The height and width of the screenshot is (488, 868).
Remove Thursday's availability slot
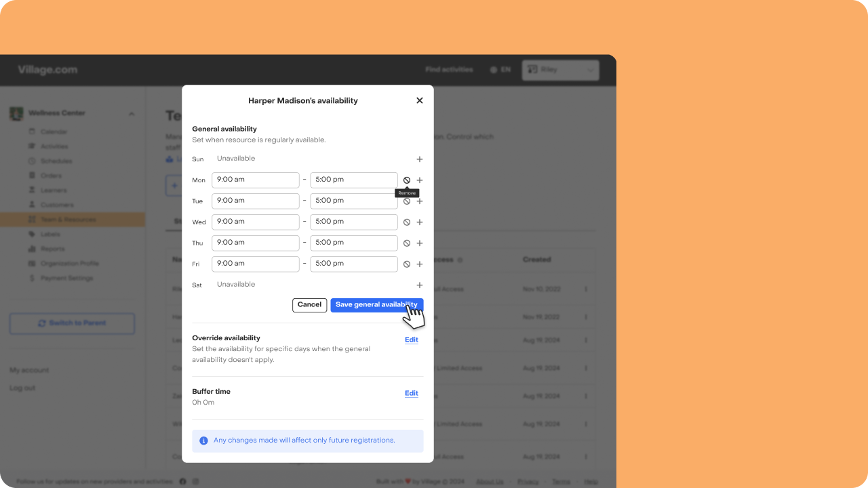(x=407, y=243)
